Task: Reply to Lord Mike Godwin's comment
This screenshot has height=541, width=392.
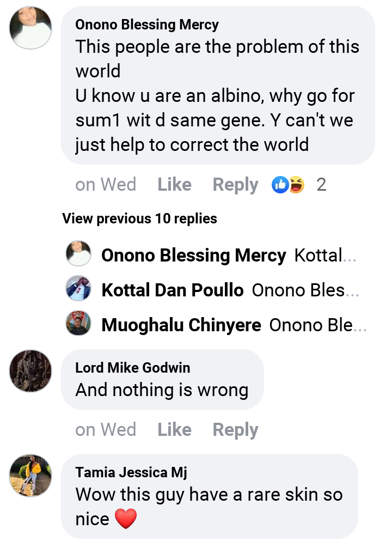Action: point(235,430)
